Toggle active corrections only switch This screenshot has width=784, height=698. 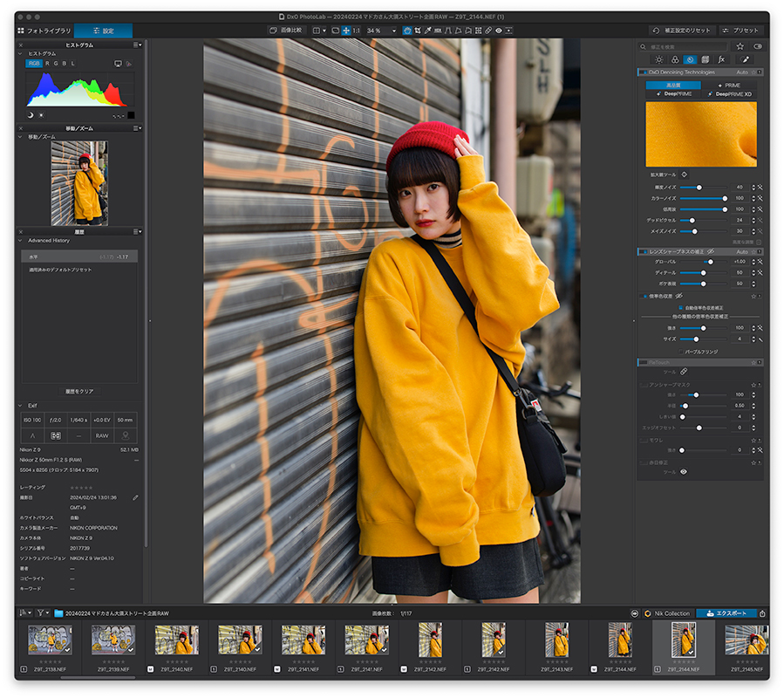758,46
